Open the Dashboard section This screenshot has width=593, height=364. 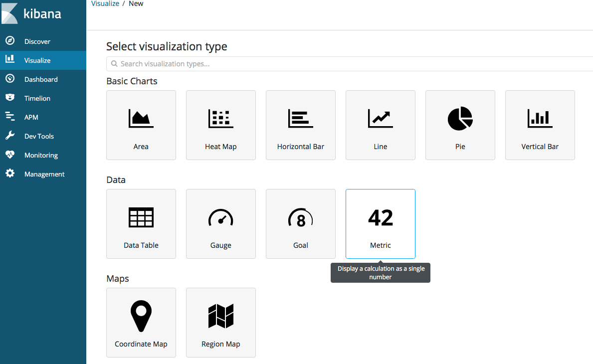[43, 79]
